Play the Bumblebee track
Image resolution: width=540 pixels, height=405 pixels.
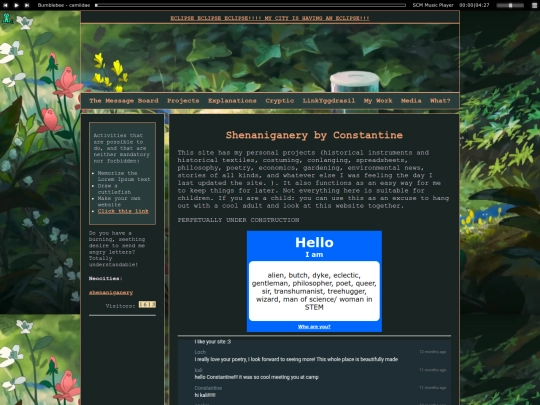16,5
